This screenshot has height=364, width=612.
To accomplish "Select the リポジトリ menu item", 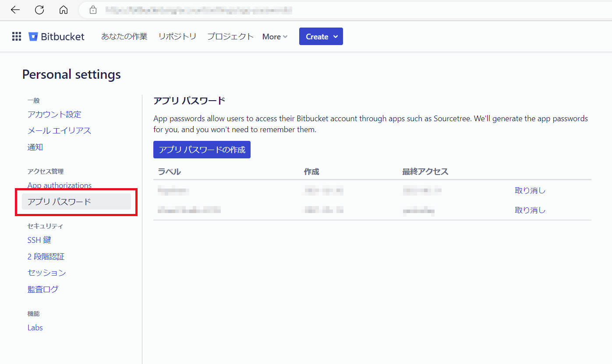I will point(177,37).
